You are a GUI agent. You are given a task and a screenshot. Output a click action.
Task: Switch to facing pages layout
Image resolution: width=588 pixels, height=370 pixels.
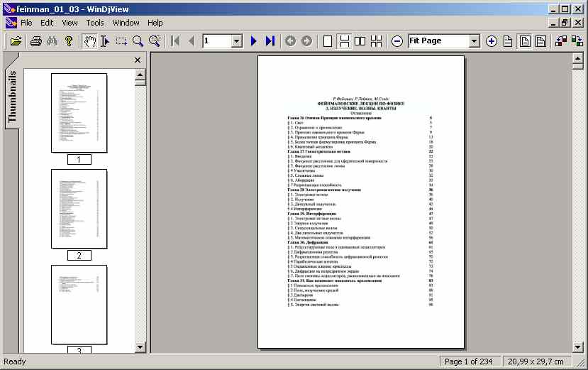360,41
